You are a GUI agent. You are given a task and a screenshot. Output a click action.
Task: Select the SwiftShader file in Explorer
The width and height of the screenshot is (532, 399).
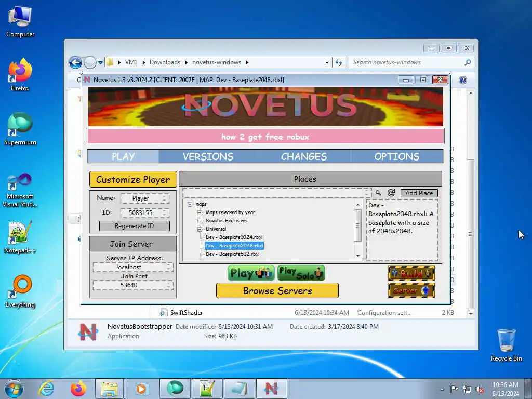tap(187, 312)
